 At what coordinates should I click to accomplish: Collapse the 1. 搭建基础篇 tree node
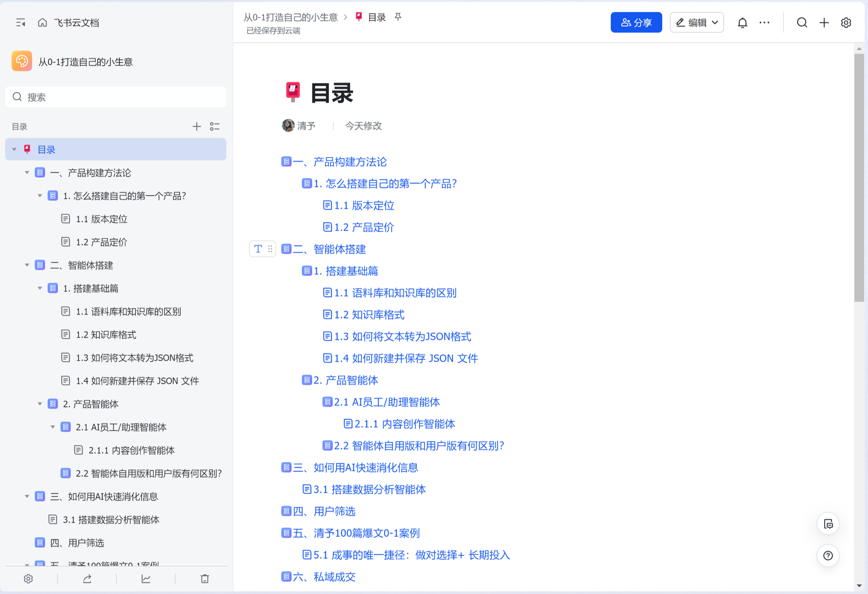coord(40,288)
